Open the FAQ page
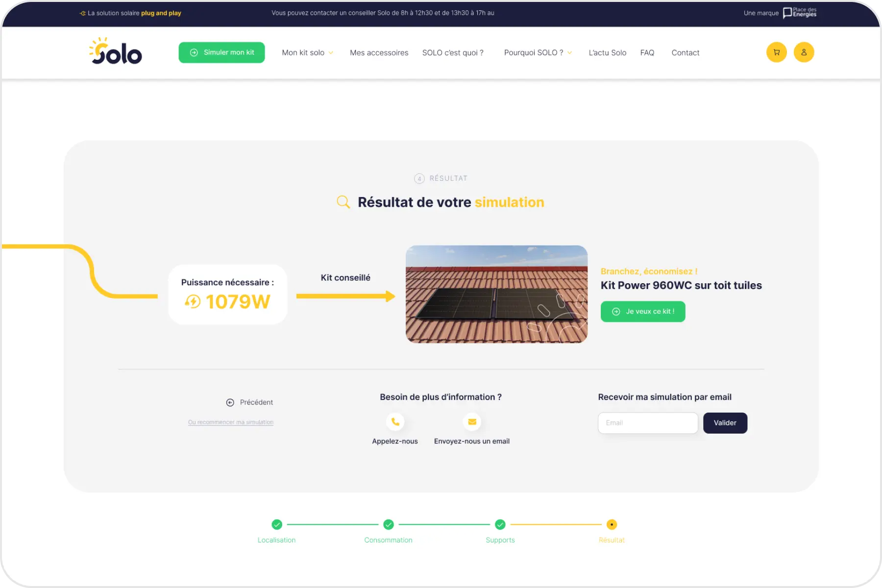This screenshot has height=588, width=882. [647, 52]
